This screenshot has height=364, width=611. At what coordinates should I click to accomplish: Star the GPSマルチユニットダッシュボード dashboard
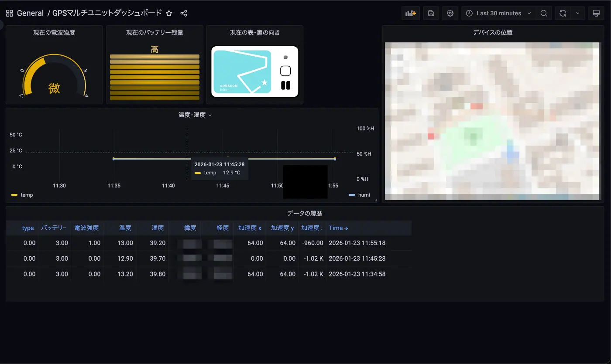pos(169,13)
